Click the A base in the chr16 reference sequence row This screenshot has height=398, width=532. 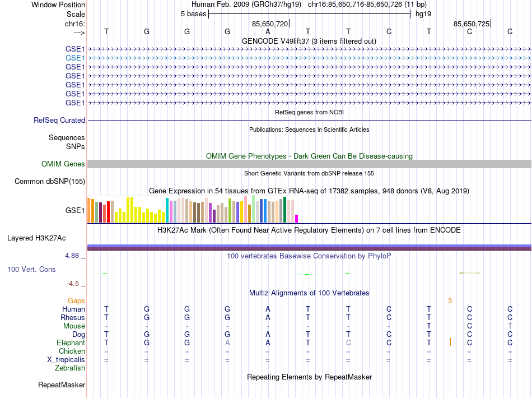click(x=268, y=31)
